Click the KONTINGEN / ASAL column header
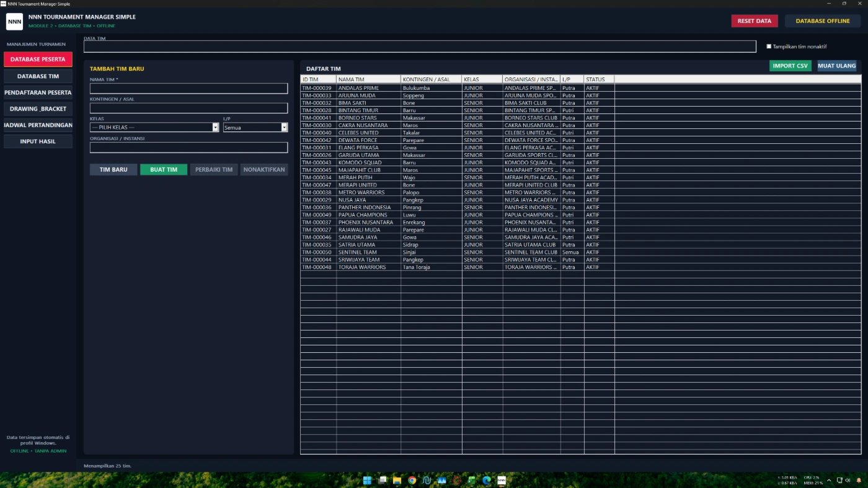 pyautogui.click(x=432, y=79)
